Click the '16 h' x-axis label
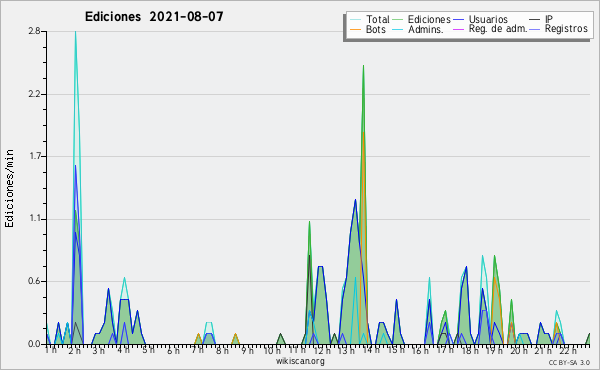 (x=421, y=350)
